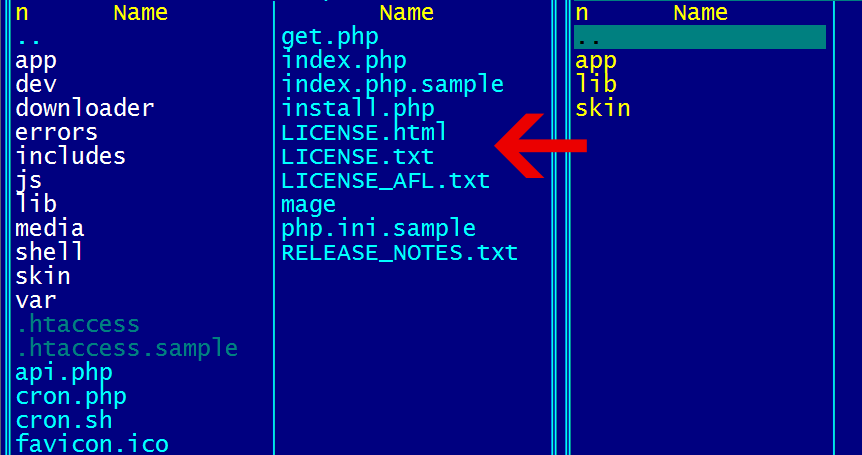The image size is (862, 455).
Task: Select the get.php file
Action: click(x=330, y=36)
